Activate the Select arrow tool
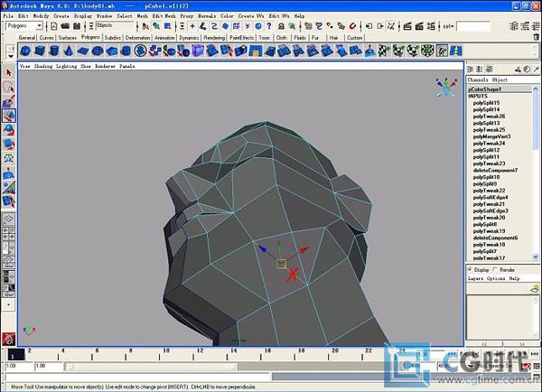The height and width of the screenshot is (392, 542). 9,72
